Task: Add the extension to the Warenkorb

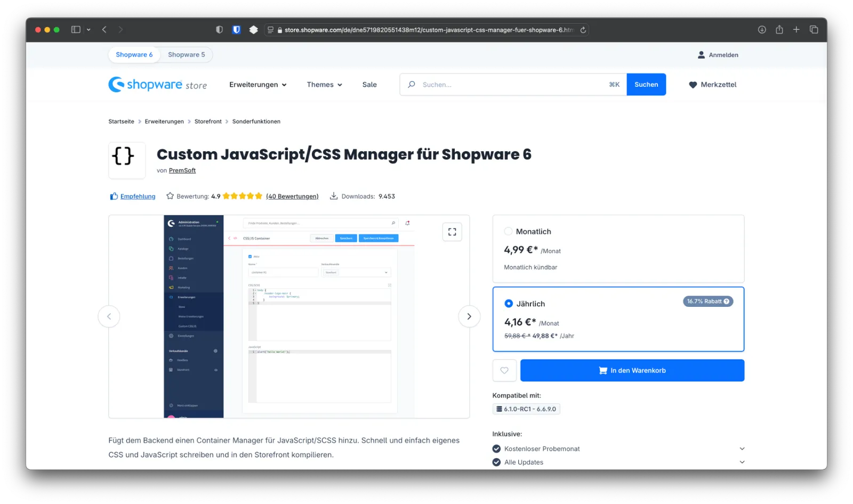Action: pos(632,370)
